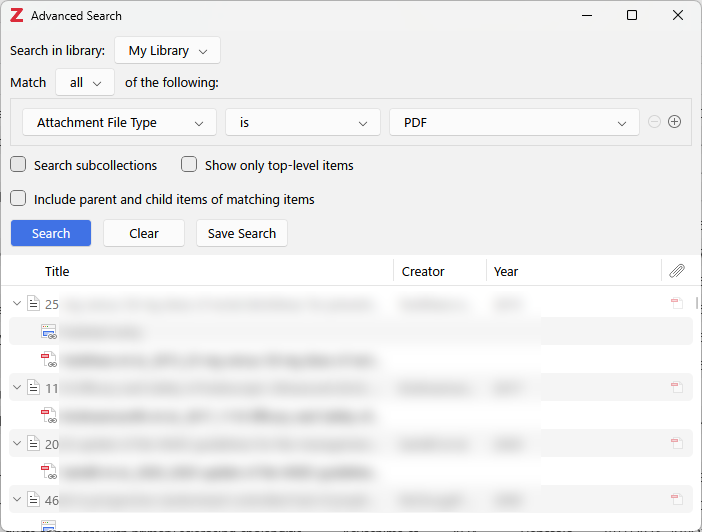The height and width of the screenshot is (532, 702).
Task: Click the paperclip attachment column icon
Action: click(677, 271)
